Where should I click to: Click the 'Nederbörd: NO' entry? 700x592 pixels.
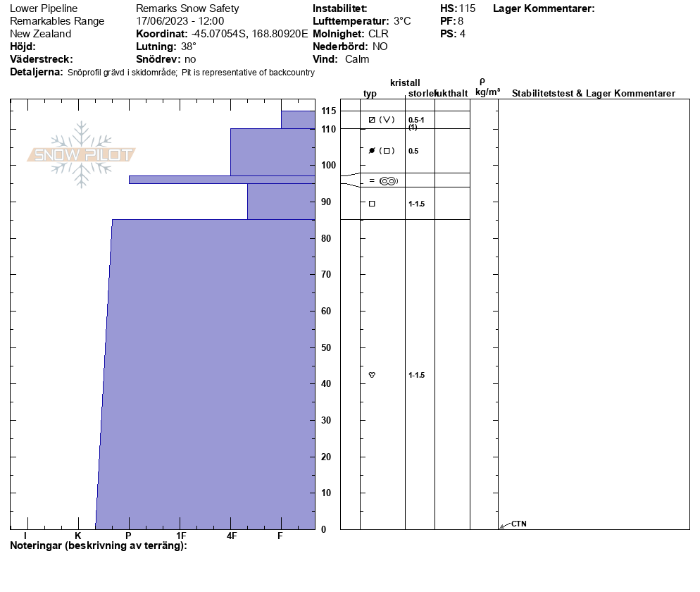pyautogui.click(x=350, y=47)
